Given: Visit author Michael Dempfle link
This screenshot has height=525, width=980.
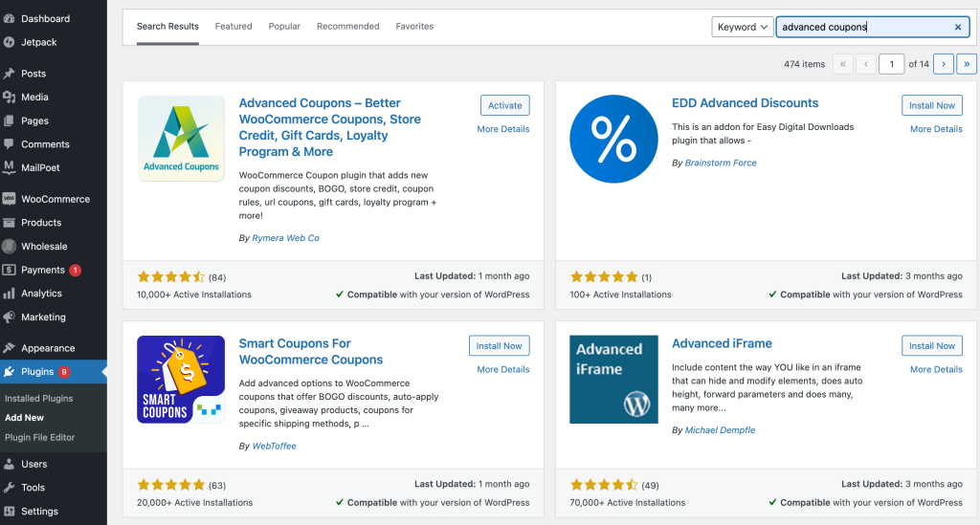Looking at the screenshot, I should (720, 430).
